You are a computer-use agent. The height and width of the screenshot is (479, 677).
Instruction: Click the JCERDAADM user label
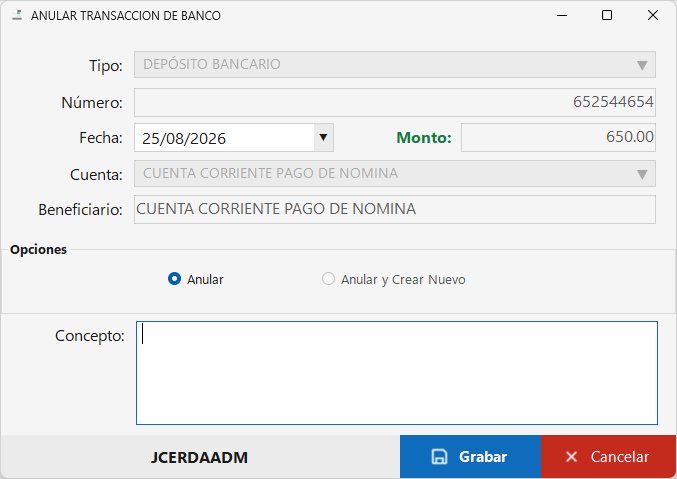(x=199, y=457)
